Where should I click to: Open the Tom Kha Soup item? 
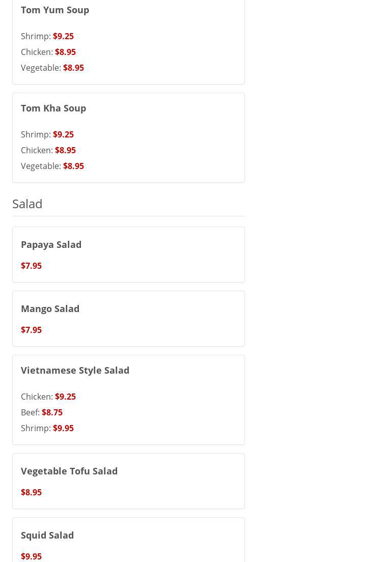click(53, 108)
